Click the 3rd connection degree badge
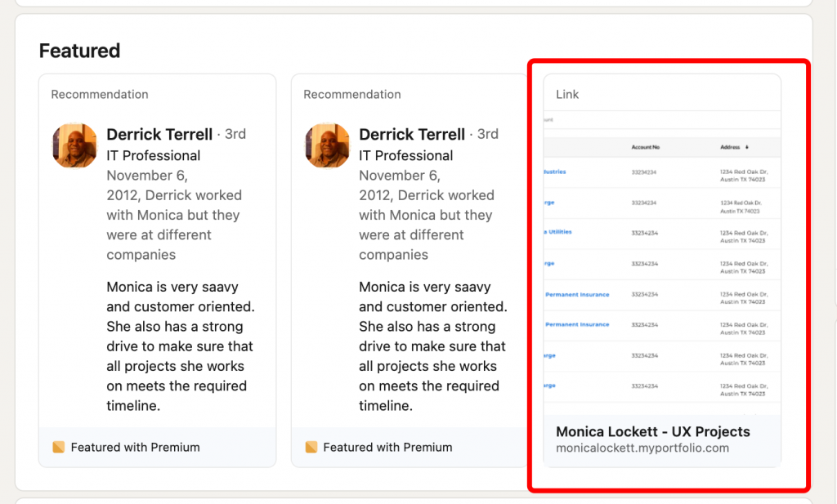Image resolution: width=837 pixels, height=504 pixels. pos(235,134)
